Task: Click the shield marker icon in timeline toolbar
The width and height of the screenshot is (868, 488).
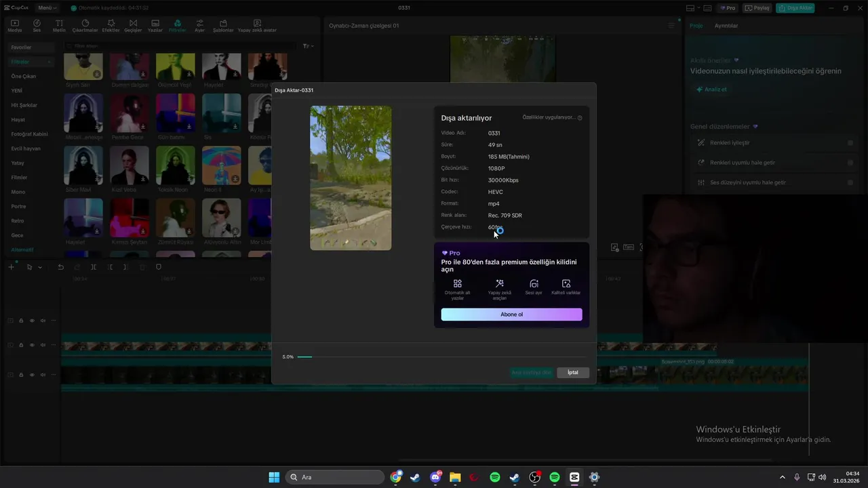Action: tap(159, 267)
